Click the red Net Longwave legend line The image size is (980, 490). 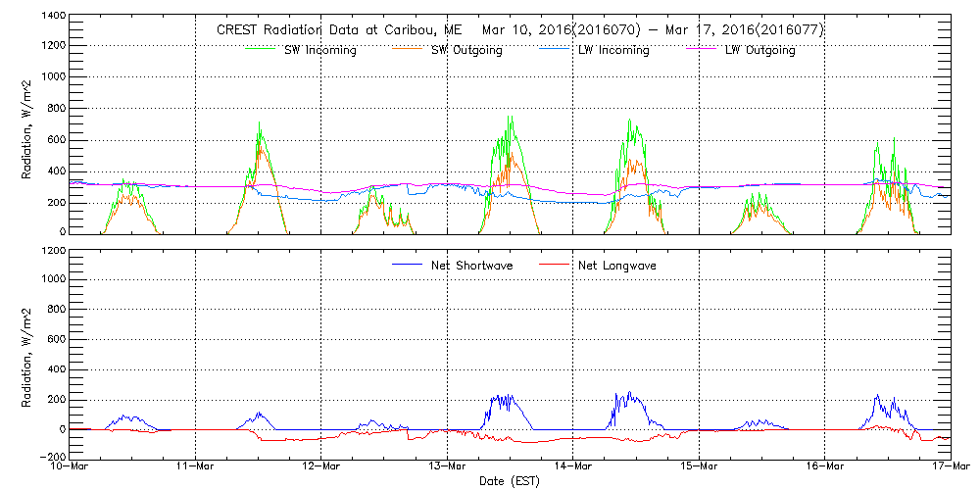click(x=555, y=266)
